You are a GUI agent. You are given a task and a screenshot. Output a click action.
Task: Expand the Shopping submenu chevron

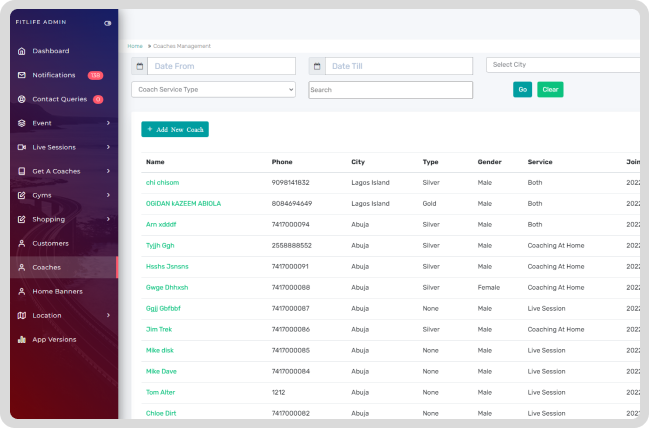tap(108, 219)
